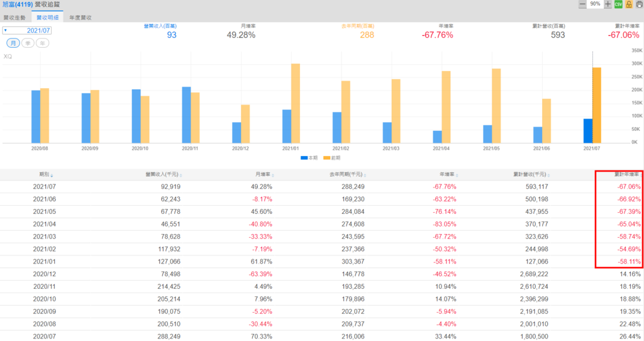Click cumulative revenue 2,689,222

(x=534, y=274)
